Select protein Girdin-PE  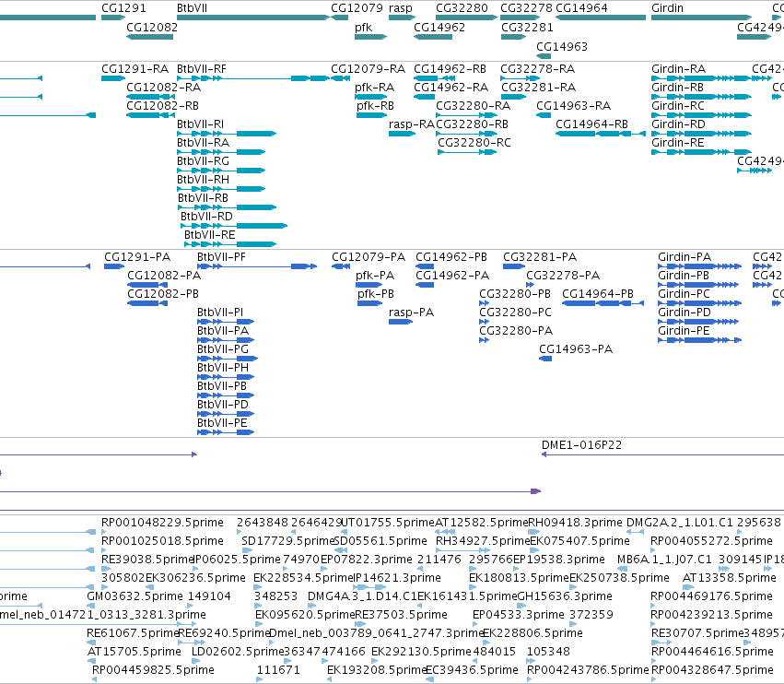684,331
